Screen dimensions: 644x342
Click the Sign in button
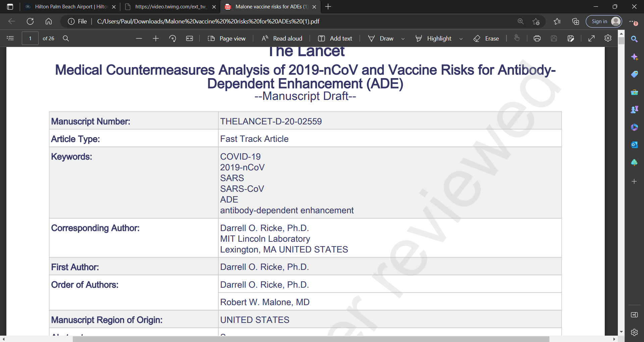(604, 21)
